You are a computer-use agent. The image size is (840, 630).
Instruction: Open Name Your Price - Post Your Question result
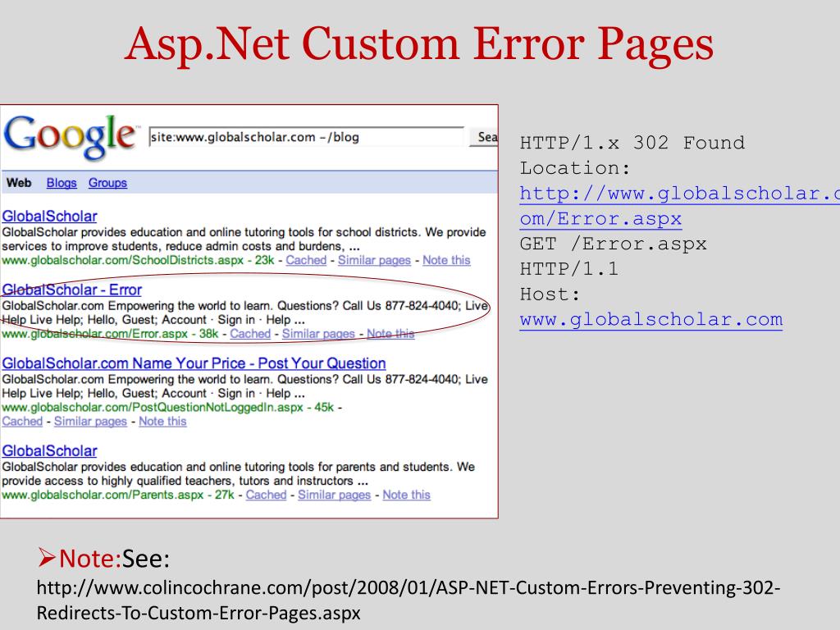pos(194,363)
